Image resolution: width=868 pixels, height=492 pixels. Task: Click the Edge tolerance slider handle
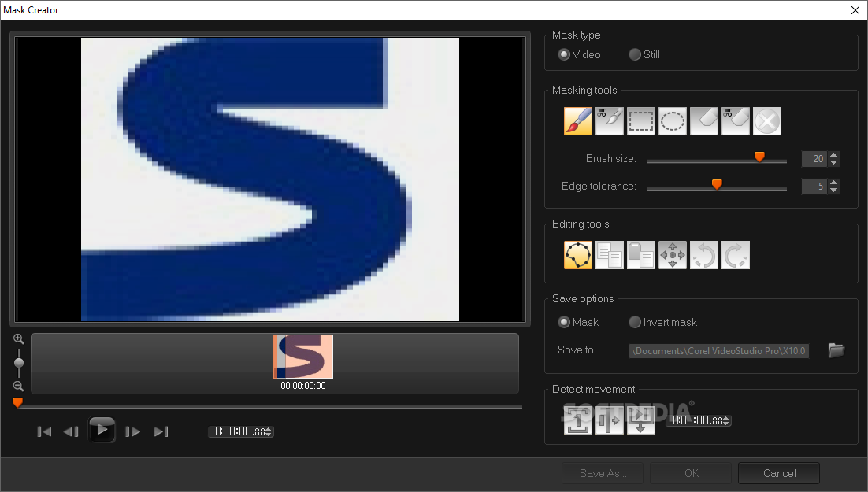click(717, 184)
